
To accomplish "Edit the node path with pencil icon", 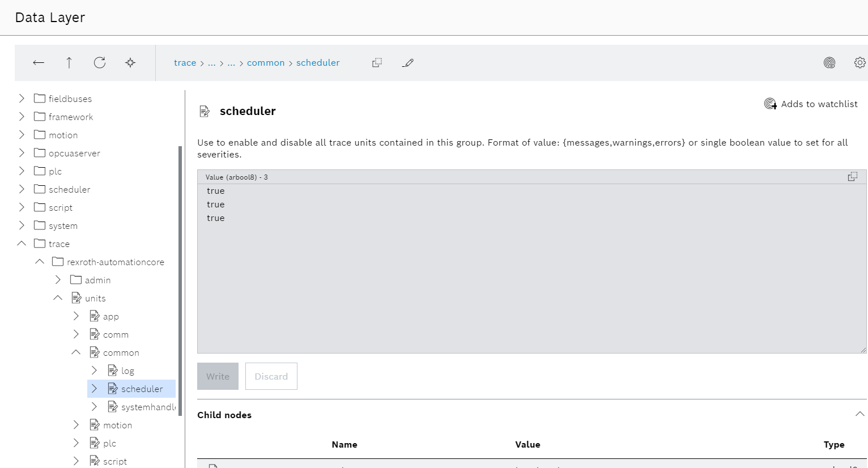I will coord(408,63).
